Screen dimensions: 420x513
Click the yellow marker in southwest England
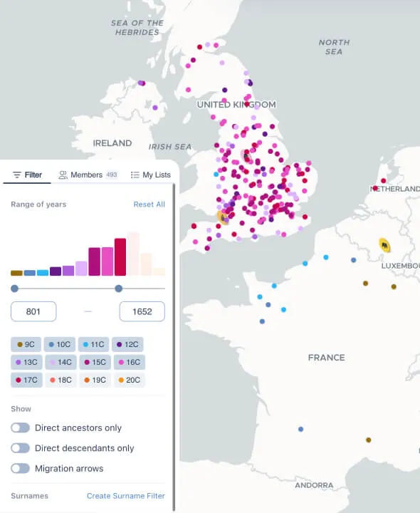pyautogui.click(x=223, y=217)
